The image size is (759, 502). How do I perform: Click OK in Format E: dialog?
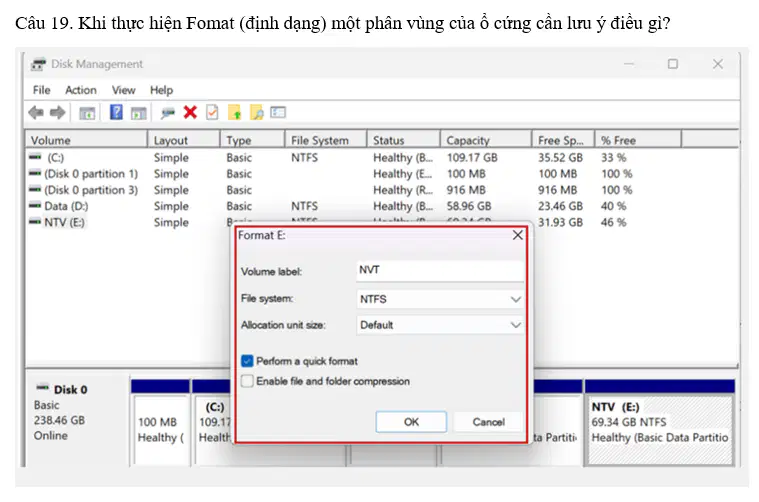411,422
